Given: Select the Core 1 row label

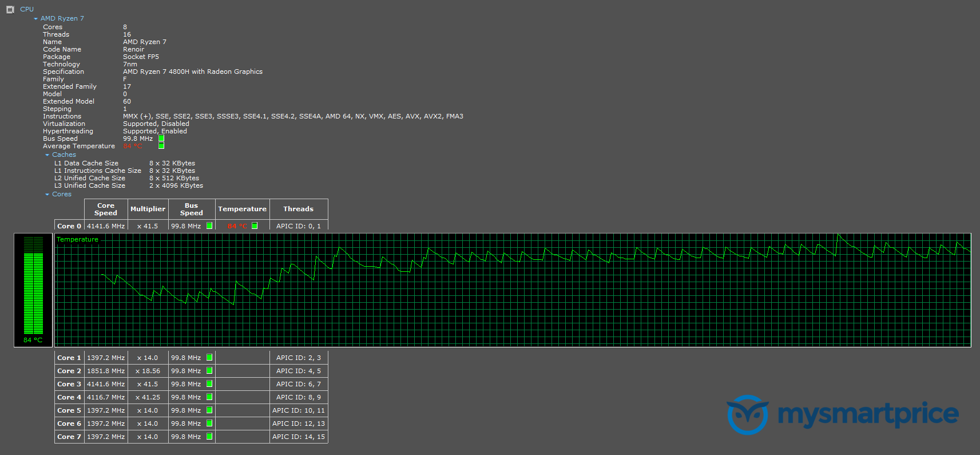Looking at the screenshot, I should pyautogui.click(x=69, y=358).
